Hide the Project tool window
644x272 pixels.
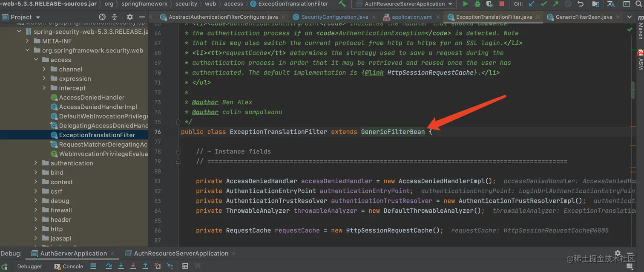pos(142,17)
